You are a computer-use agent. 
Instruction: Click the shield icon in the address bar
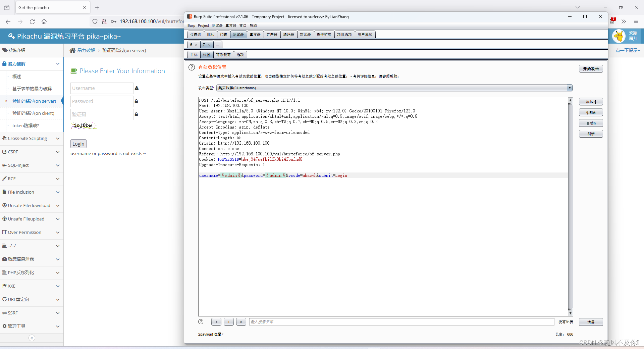[x=95, y=21]
